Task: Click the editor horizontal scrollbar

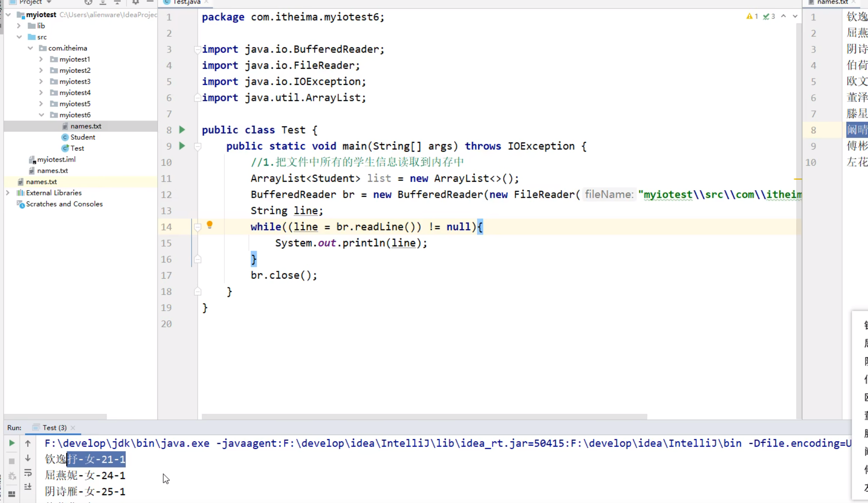Action: [424, 417]
